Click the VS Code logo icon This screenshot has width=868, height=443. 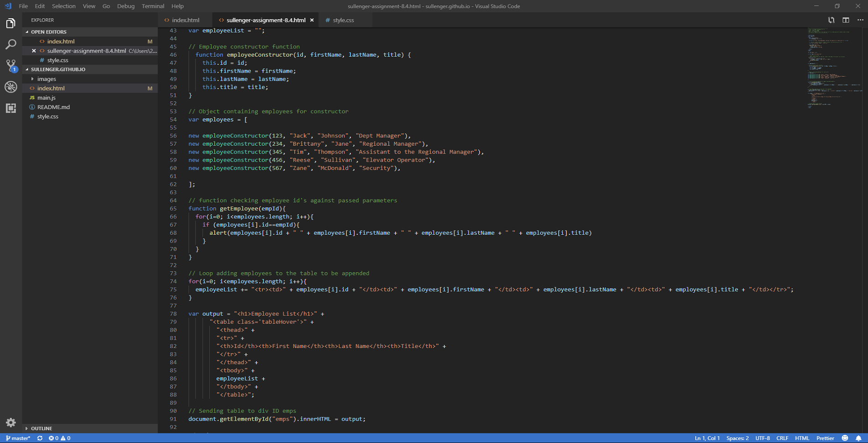[8, 6]
